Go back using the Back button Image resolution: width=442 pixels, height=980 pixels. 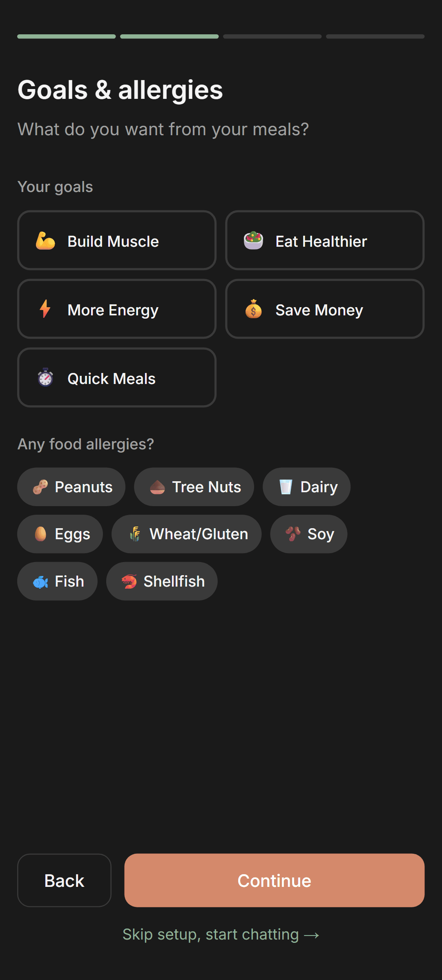pos(64,880)
